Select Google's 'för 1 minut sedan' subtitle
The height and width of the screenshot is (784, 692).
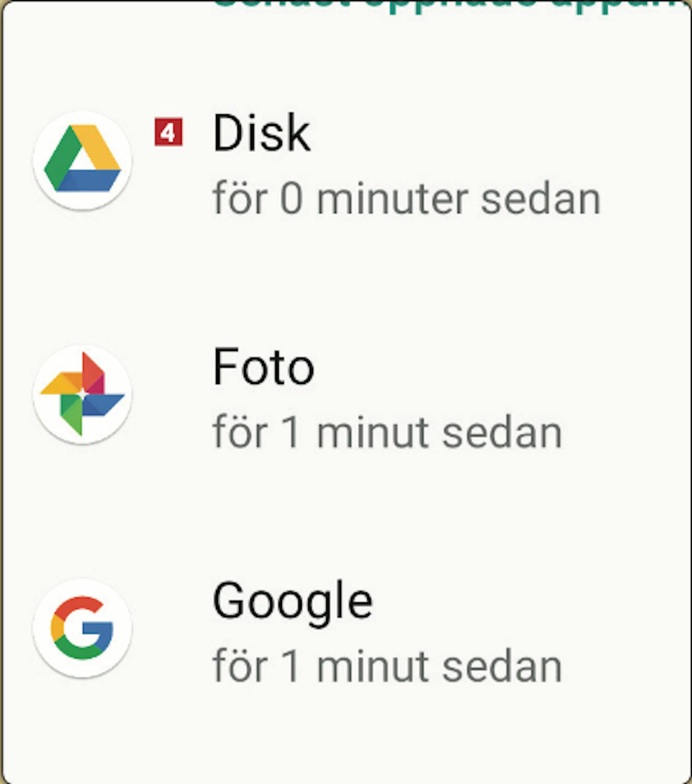click(387, 666)
